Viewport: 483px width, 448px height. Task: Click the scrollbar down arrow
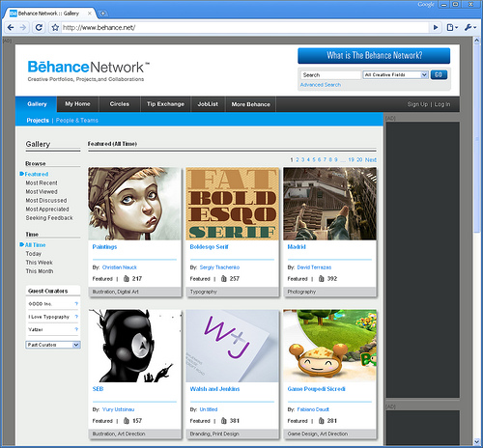pos(477,441)
